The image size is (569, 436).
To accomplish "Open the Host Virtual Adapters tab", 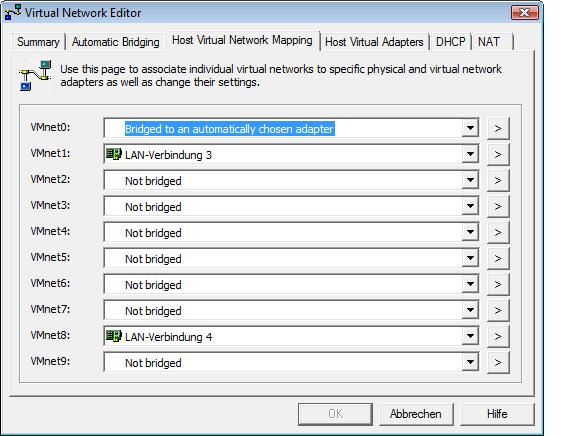I will pos(374,42).
